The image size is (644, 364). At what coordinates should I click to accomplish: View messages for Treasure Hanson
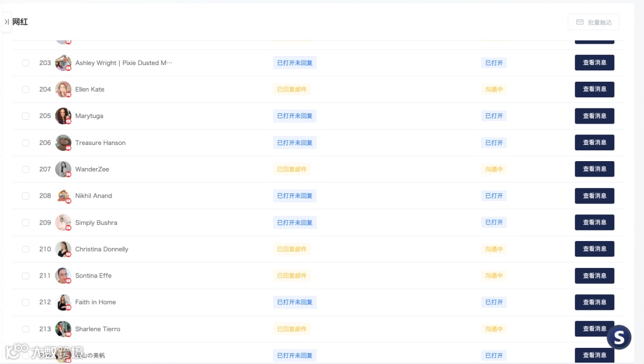pyautogui.click(x=595, y=143)
